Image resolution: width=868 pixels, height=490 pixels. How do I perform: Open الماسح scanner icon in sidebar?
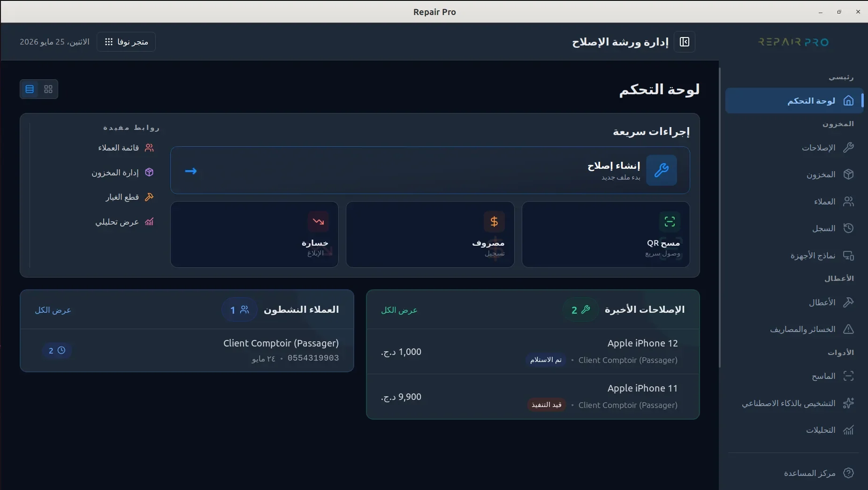[848, 376]
